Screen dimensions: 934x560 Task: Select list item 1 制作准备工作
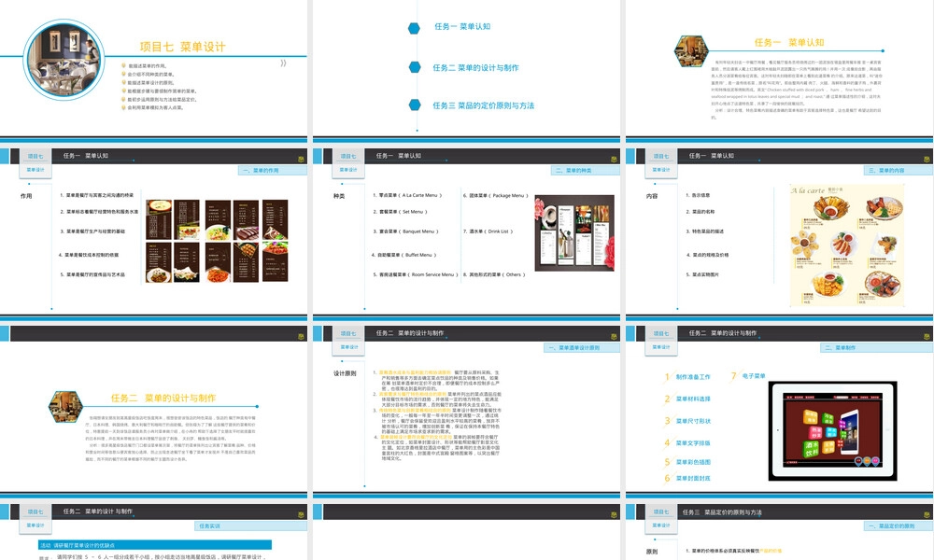point(687,377)
